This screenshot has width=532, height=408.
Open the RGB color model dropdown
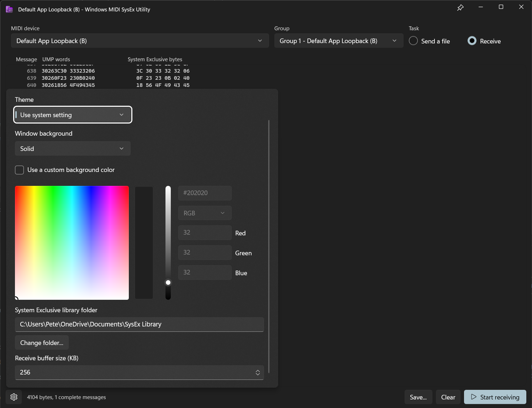205,213
